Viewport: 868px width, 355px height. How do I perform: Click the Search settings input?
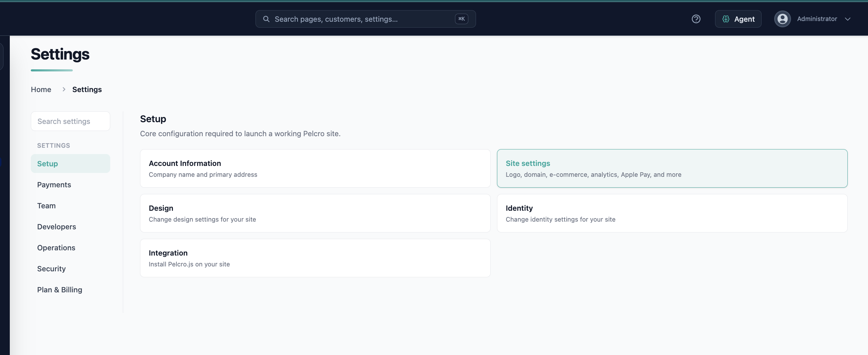coord(70,121)
